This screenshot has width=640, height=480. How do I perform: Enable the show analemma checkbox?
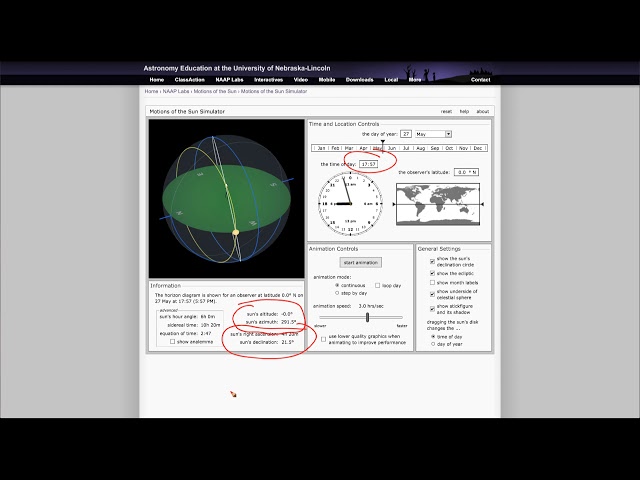[x=173, y=341]
